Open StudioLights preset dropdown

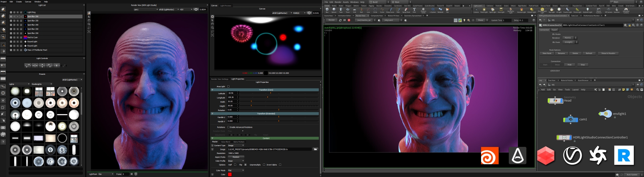click(42, 84)
